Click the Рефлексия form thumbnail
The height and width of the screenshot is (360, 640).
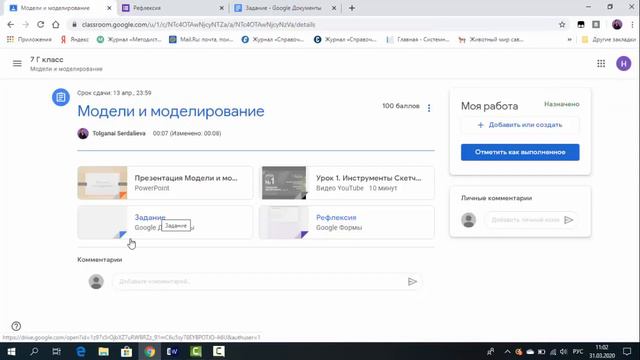click(x=284, y=222)
